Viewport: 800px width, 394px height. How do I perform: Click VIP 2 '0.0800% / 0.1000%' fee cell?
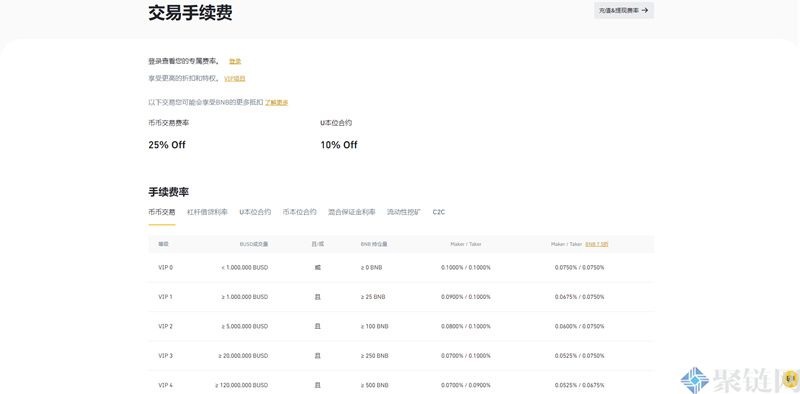click(x=466, y=327)
